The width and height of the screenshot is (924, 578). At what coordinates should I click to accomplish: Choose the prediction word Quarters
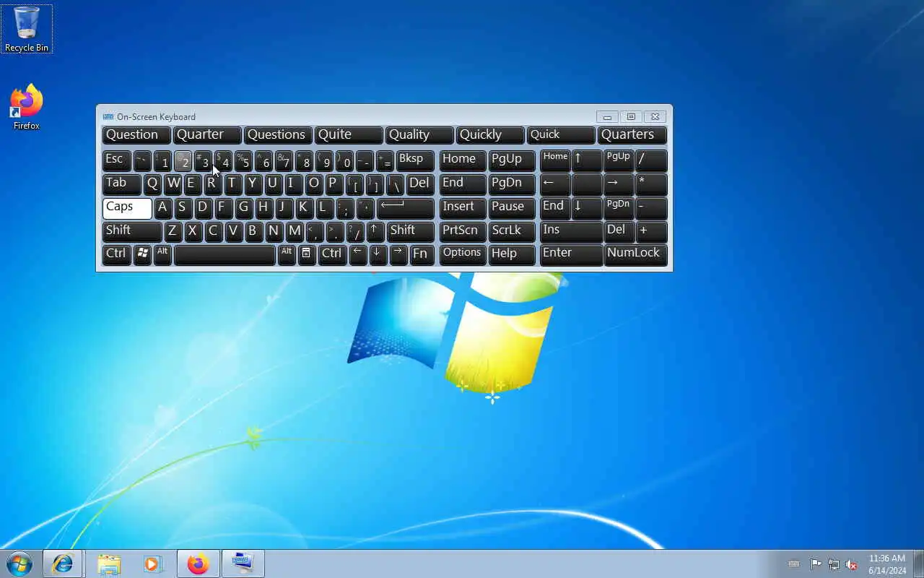[x=632, y=135]
